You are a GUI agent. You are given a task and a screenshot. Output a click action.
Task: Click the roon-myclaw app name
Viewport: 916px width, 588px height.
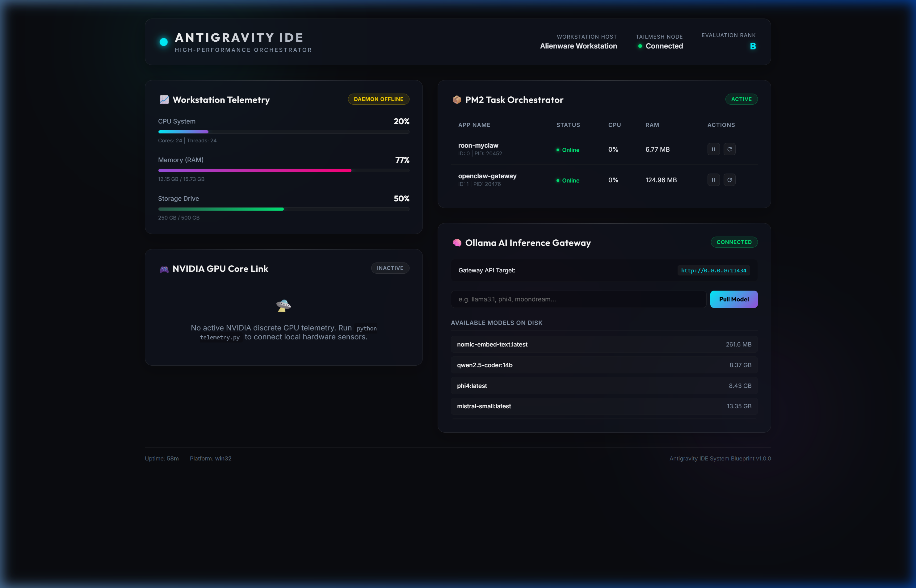coord(478,145)
